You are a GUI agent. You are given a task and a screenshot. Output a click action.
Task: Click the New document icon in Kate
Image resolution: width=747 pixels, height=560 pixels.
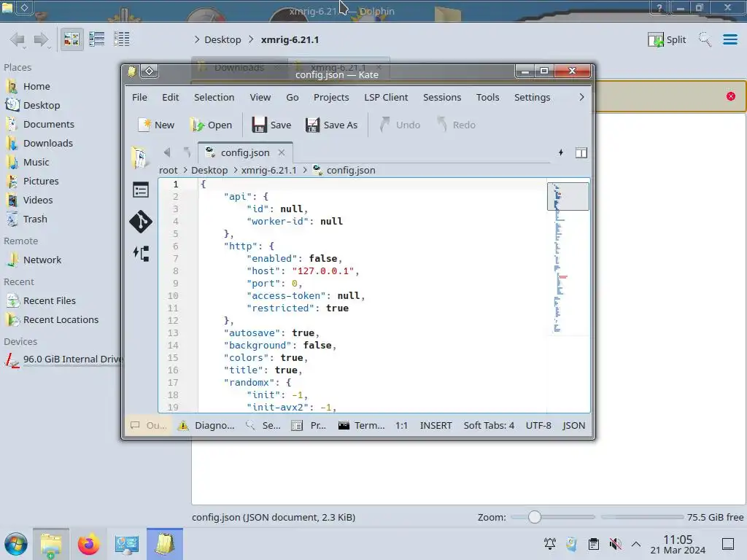point(156,125)
